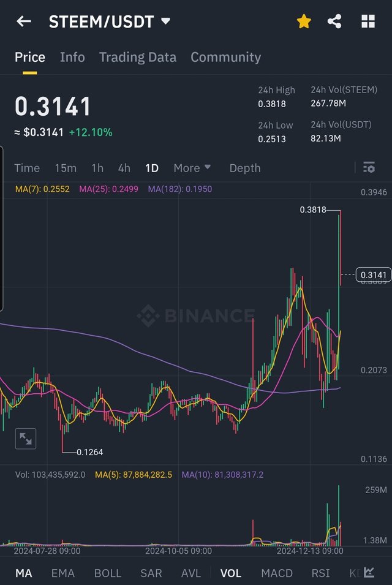Image resolution: width=392 pixels, height=585 pixels.
Task: Click the 24h Low value 0.2513
Action: [x=272, y=139]
